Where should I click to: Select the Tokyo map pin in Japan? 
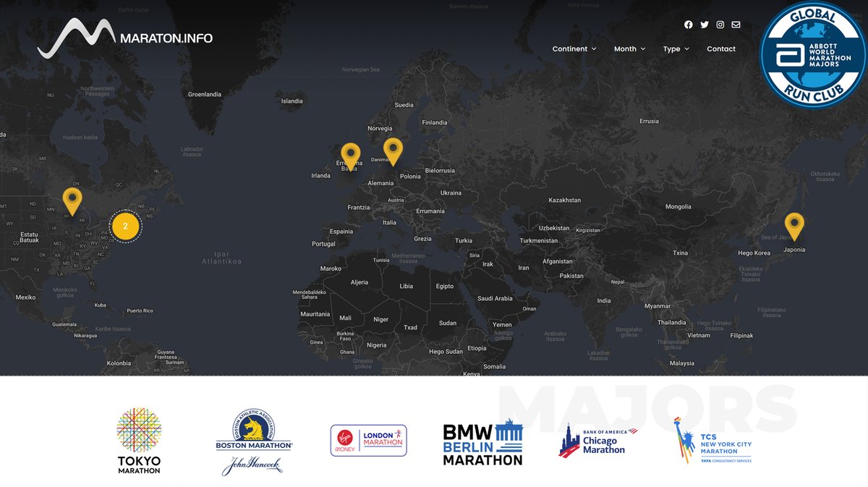pos(794,226)
